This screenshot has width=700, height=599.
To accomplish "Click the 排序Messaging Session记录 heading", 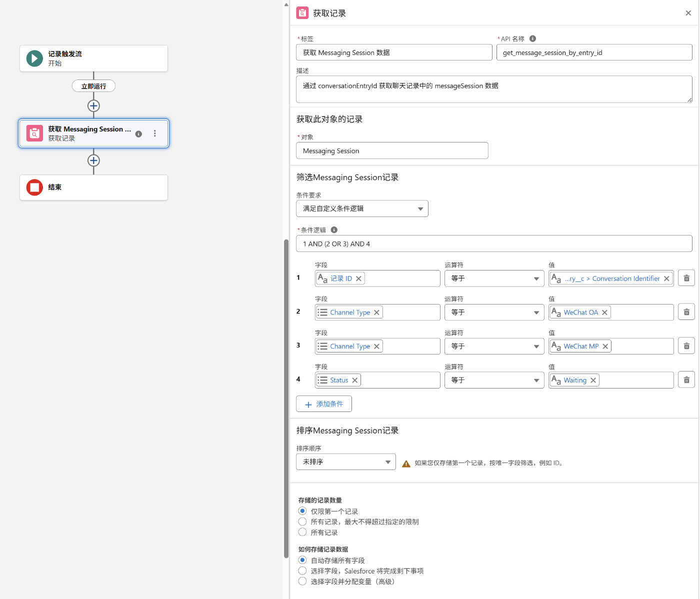I will coord(347,430).
